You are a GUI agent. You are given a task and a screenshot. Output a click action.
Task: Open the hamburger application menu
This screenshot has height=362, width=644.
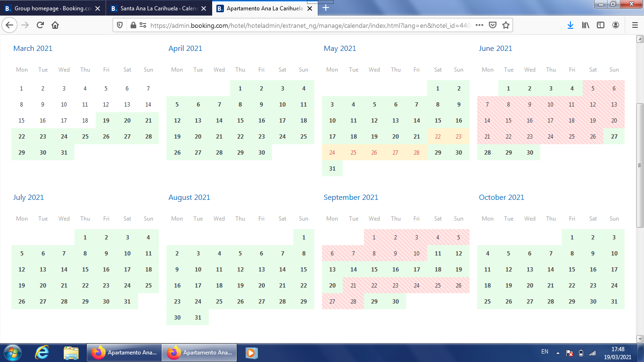tap(635, 25)
